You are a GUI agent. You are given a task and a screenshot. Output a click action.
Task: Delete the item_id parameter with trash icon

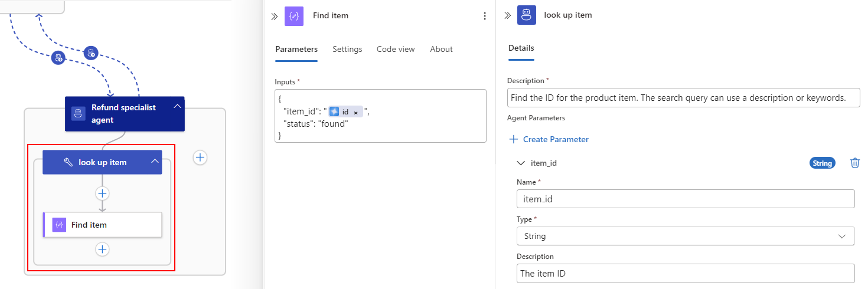(x=854, y=163)
